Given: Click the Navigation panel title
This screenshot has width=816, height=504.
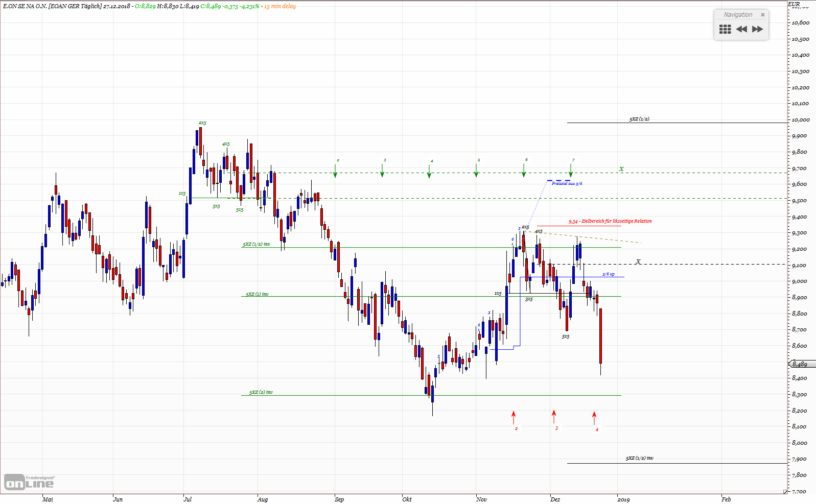Looking at the screenshot, I should coord(738,15).
